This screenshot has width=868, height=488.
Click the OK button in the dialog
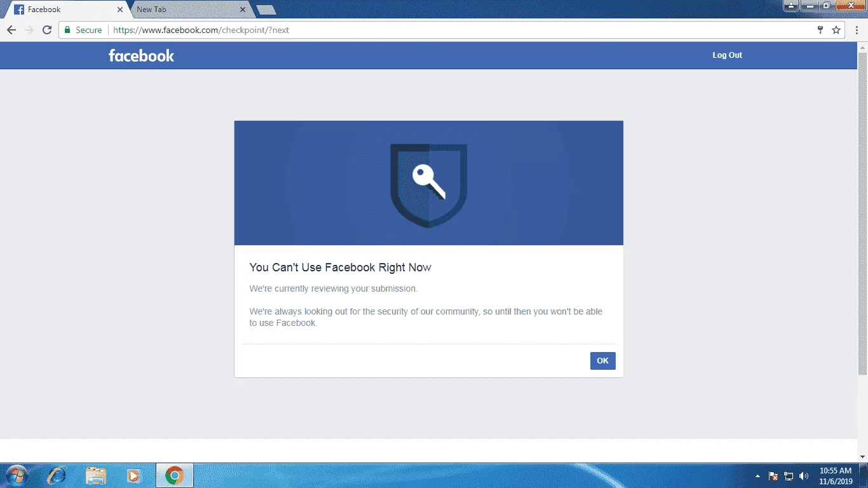click(602, 361)
